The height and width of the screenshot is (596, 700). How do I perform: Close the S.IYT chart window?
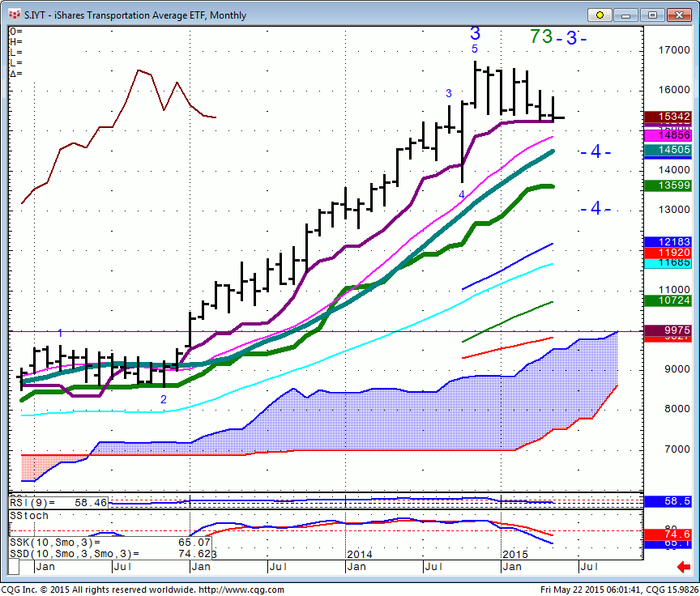coord(679,15)
